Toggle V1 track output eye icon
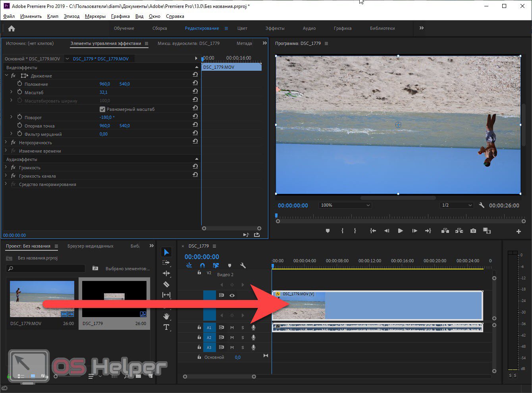532x393 pixels. click(x=232, y=295)
